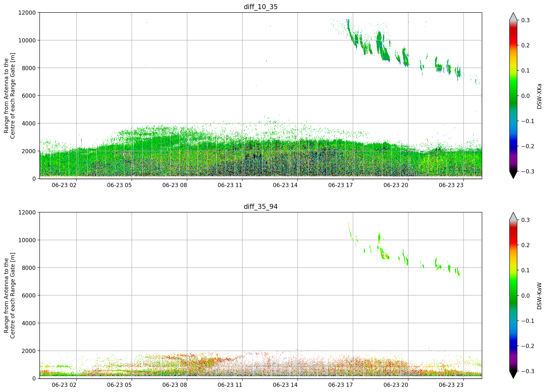Viewport: 546px width, 392px height.
Task: Click the 0.3 tick on DSW-XKa colorbar
Action: [526, 20]
